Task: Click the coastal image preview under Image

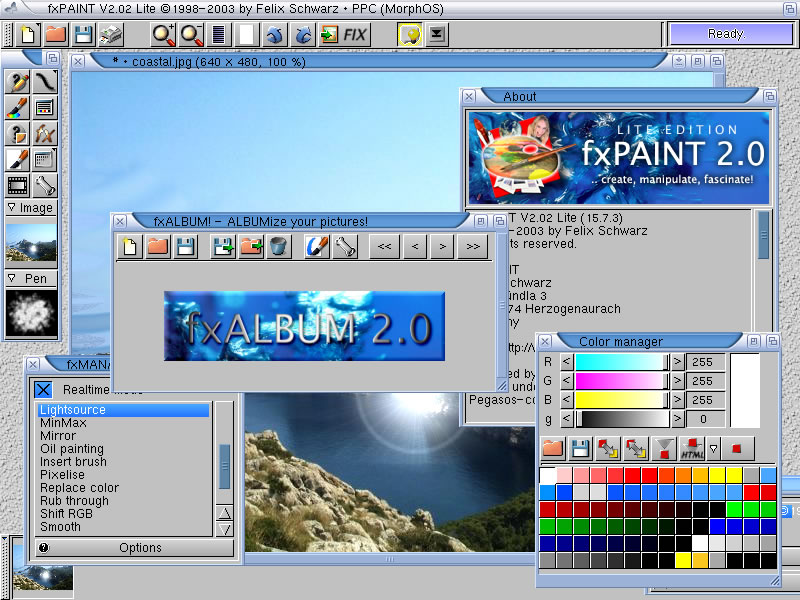Action: 31,243
